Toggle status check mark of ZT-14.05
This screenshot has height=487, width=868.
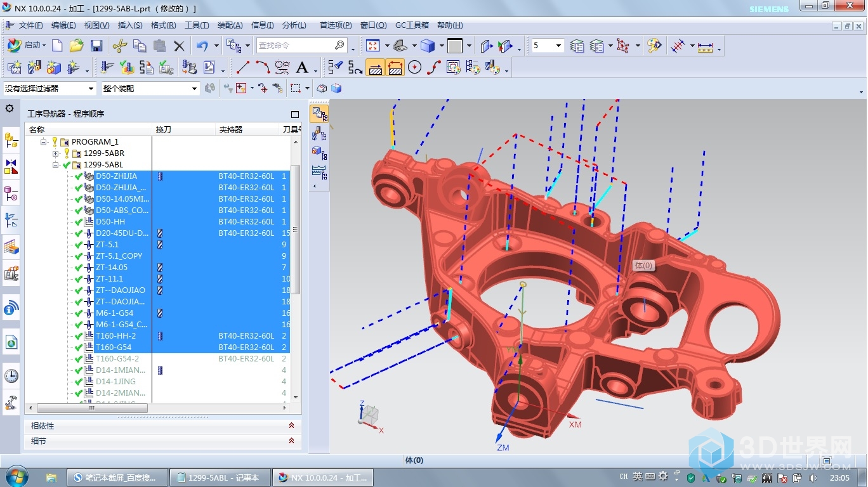pyautogui.click(x=79, y=268)
